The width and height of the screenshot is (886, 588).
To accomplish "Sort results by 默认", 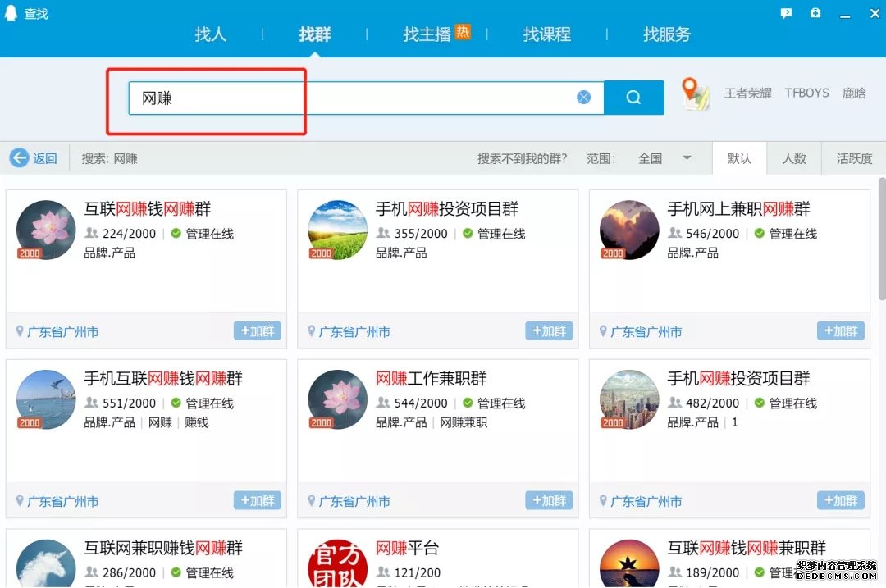I will pos(739,158).
